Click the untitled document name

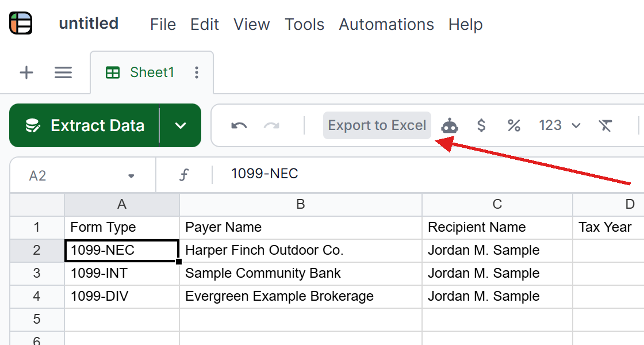(x=89, y=24)
